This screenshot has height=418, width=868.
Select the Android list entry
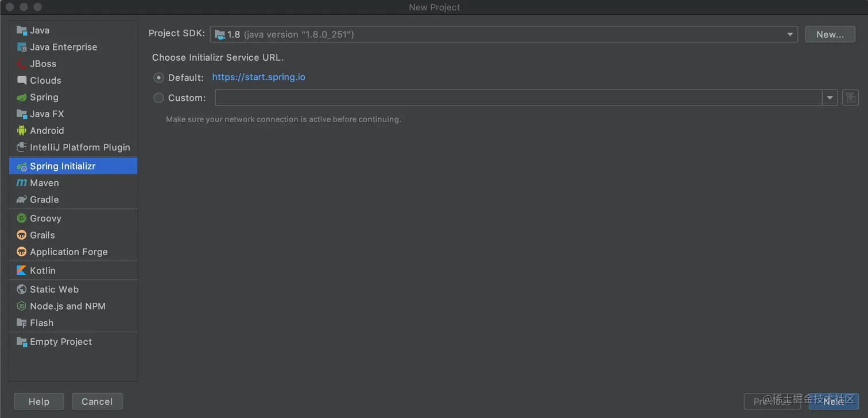(73, 130)
